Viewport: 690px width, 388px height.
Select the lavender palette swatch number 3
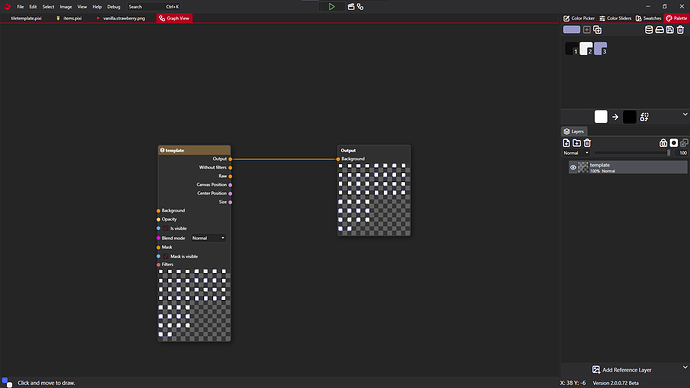click(600, 48)
